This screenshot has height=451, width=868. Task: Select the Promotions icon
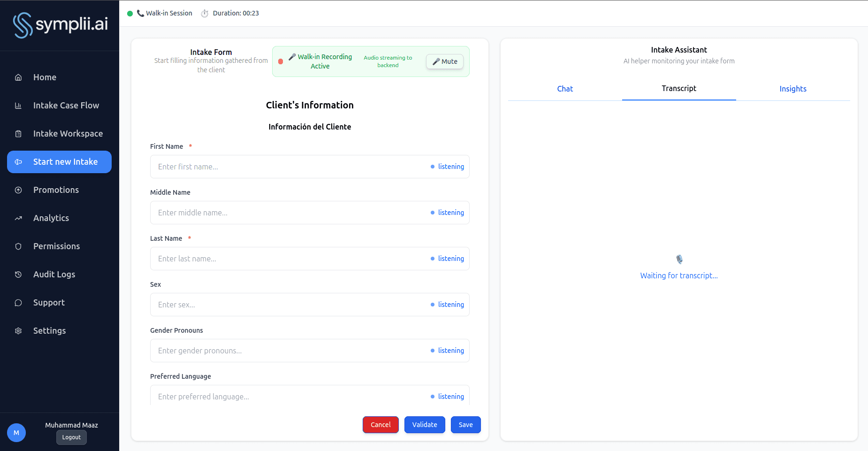point(18,190)
